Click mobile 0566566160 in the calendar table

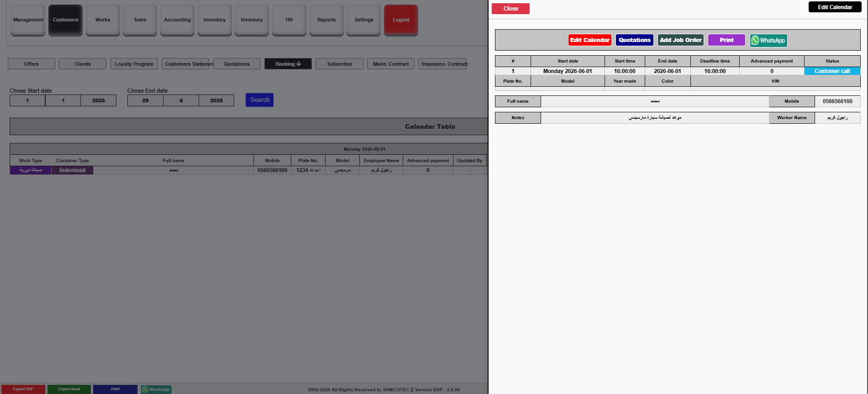point(272,170)
